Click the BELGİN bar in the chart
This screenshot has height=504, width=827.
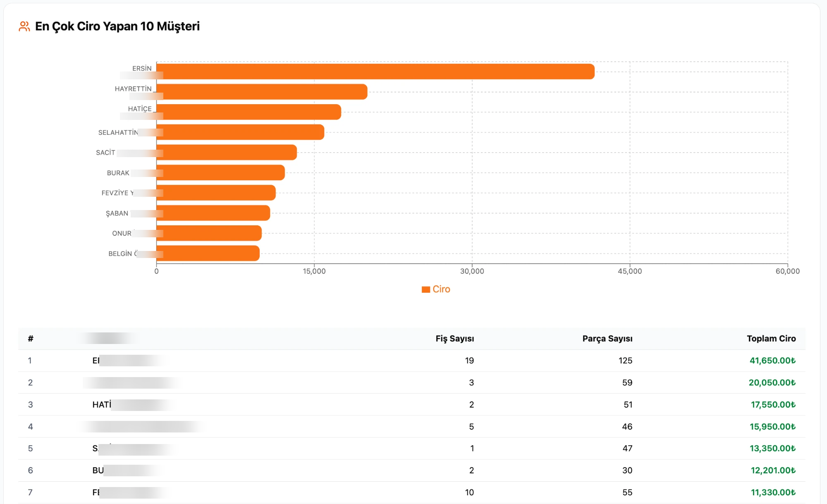coord(208,253)
